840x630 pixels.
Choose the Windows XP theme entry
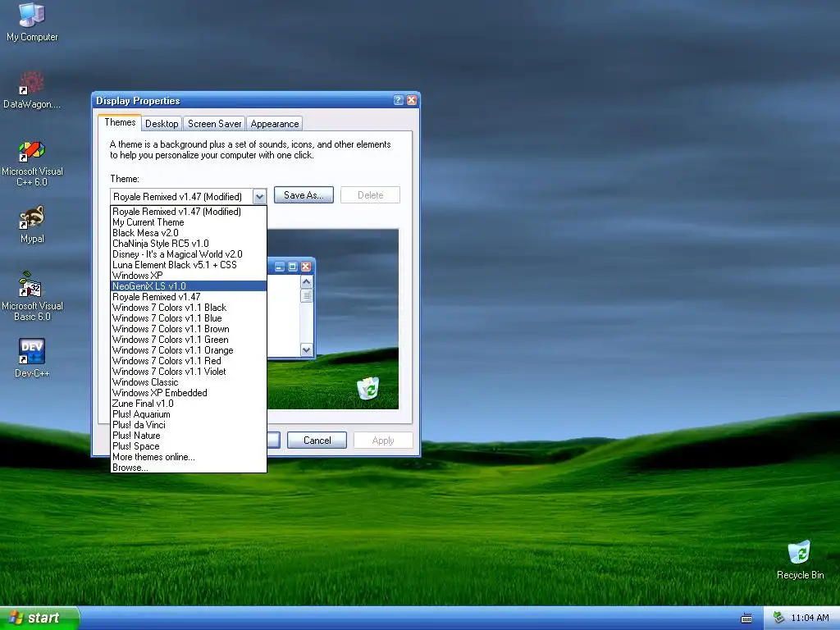tap(189, 276)
